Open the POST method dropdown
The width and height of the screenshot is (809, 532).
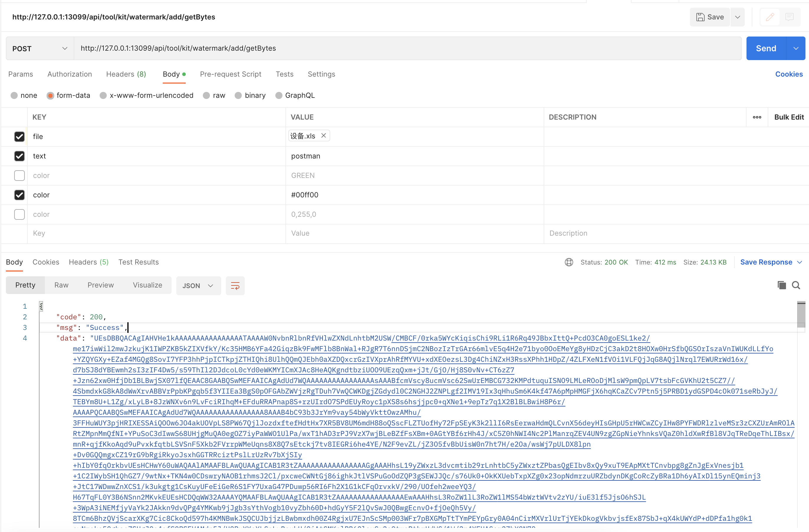coord(40,49)
